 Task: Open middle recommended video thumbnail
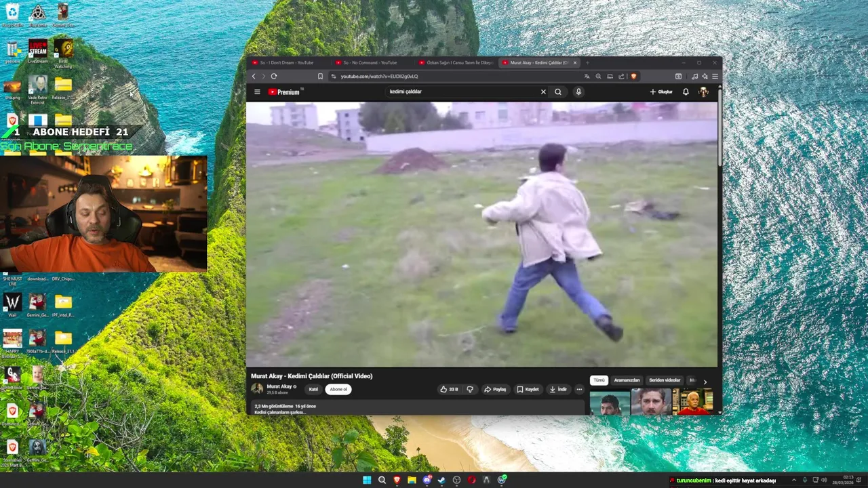click(651, 402)
